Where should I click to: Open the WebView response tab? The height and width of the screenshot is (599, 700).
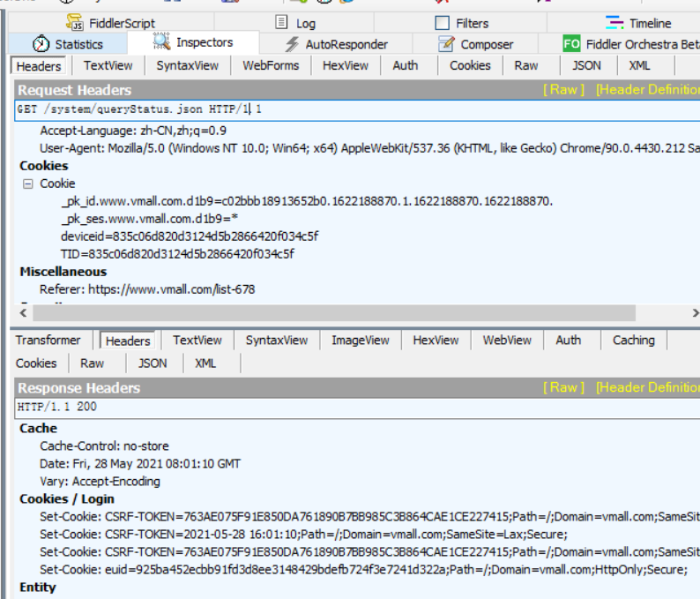tap(507, 341)
